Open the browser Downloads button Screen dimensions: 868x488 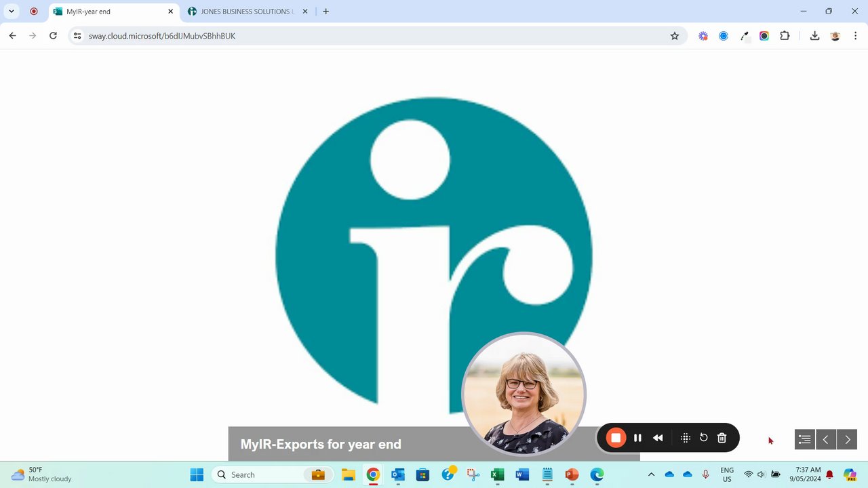814,36
